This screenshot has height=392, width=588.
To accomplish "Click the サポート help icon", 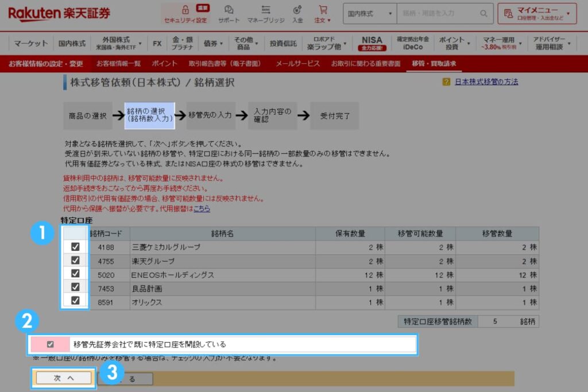I will [229, 10].
